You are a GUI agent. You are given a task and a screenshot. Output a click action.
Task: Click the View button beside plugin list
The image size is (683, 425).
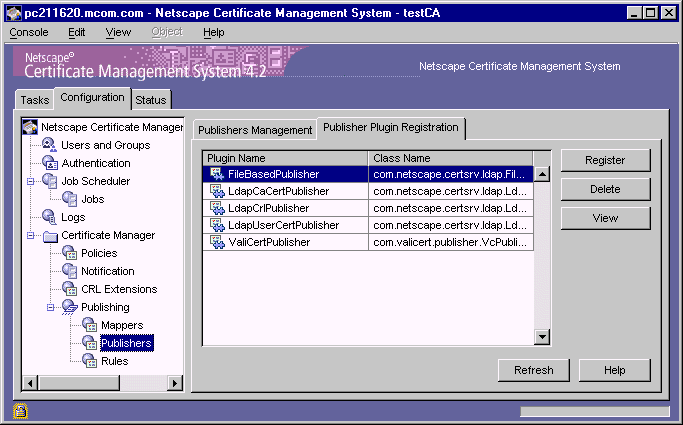coord(605,218)
